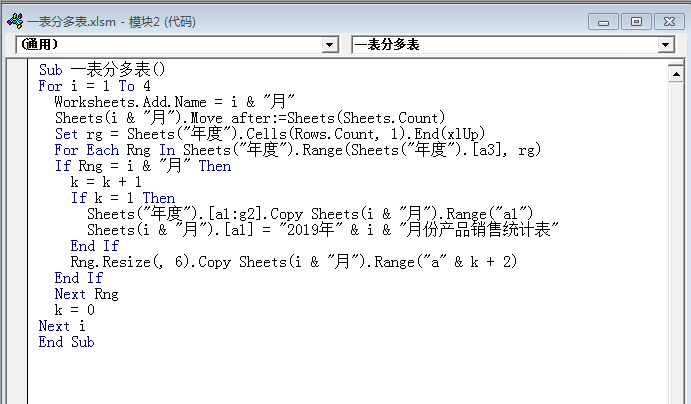691x404 pixels.
Task: Click the line "Next Rng"
Action: (86, 294)
